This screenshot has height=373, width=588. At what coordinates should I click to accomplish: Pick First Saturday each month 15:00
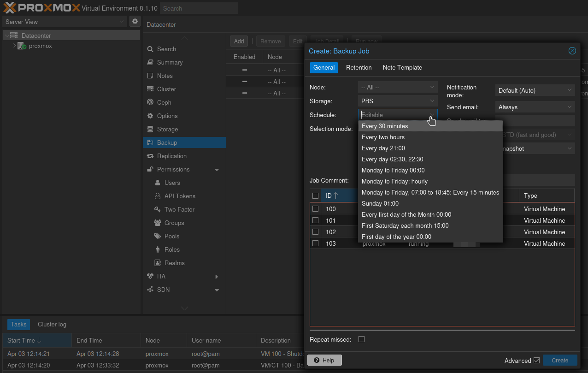[x=430, y=225]
